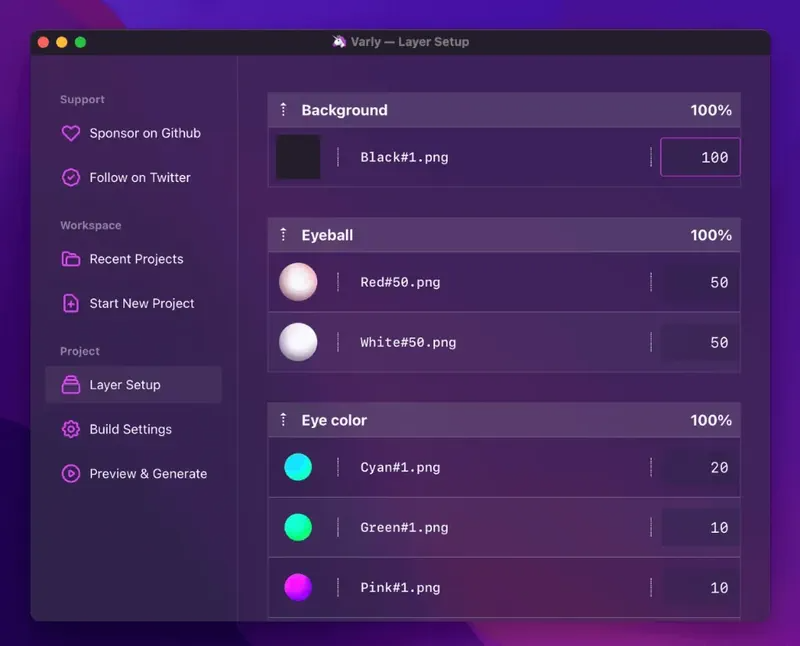Click the Black#1.png file name
The height and width of the screenshot is (646, 800).
(404, 157)
